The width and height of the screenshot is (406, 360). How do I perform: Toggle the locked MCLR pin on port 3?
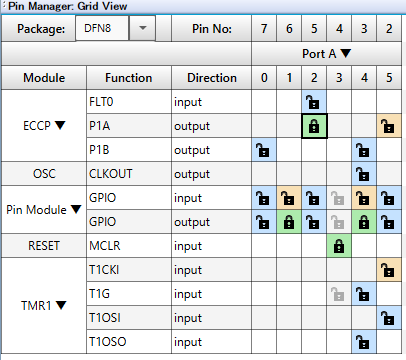click(x=339, y=246)
